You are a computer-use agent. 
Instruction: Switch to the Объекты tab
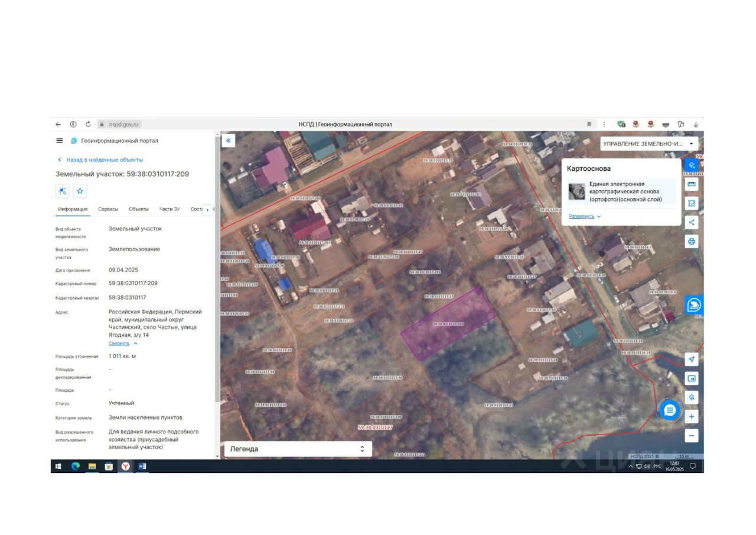click(x=139, y=209)
